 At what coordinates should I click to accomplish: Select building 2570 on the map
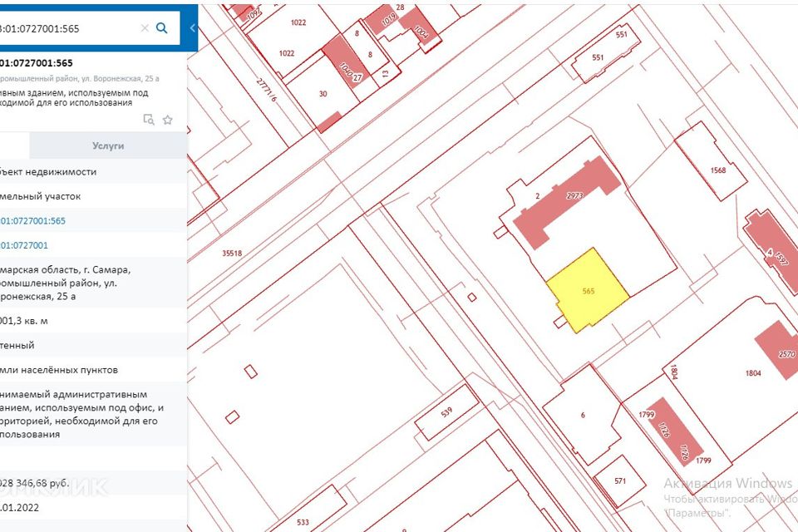776,349
